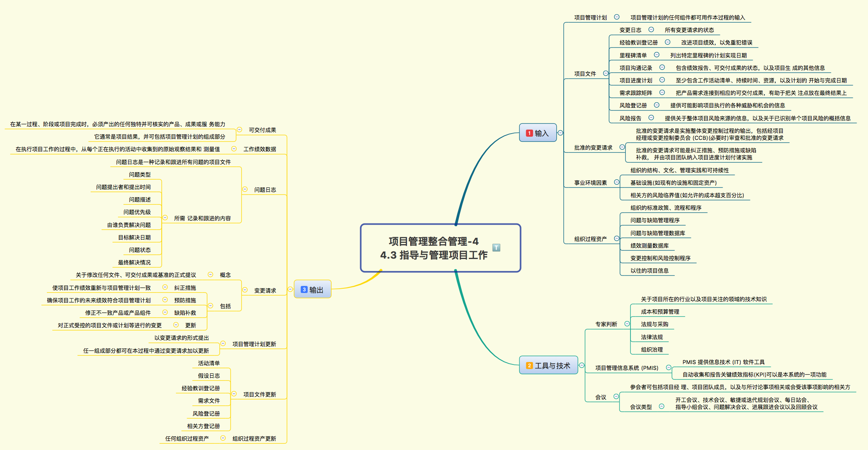
Task: Select the 可交付成果 node
Action: click(x=262, y=130)
